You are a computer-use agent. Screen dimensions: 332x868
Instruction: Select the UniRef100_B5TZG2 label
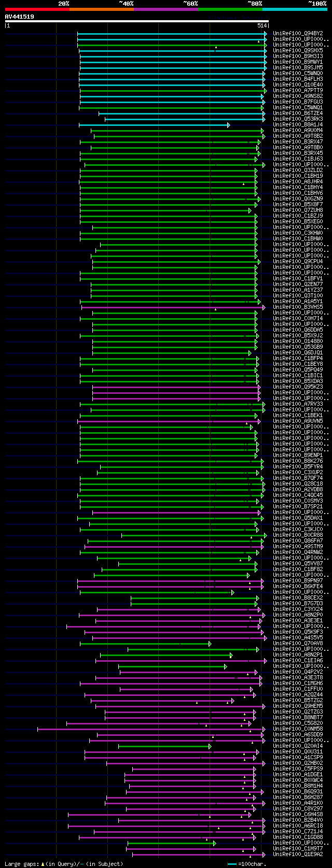(x=298, y=700)
